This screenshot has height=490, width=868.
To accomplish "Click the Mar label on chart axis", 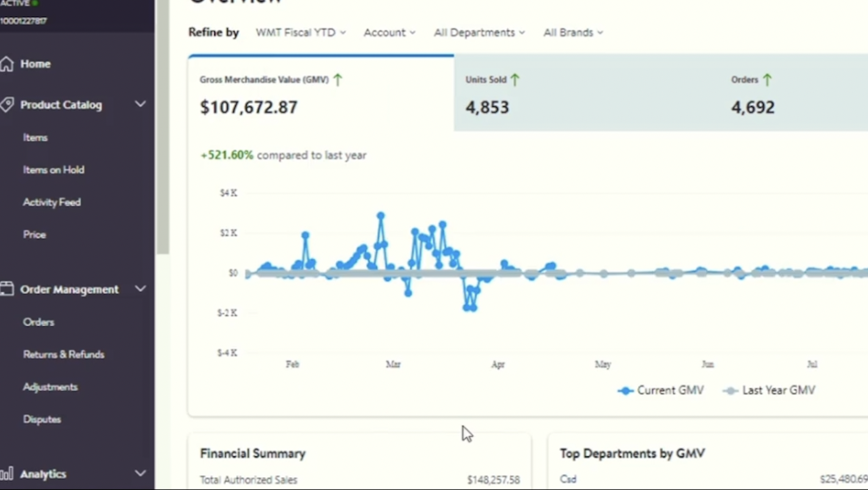I will pyautogui.click(x=393, y=364).
